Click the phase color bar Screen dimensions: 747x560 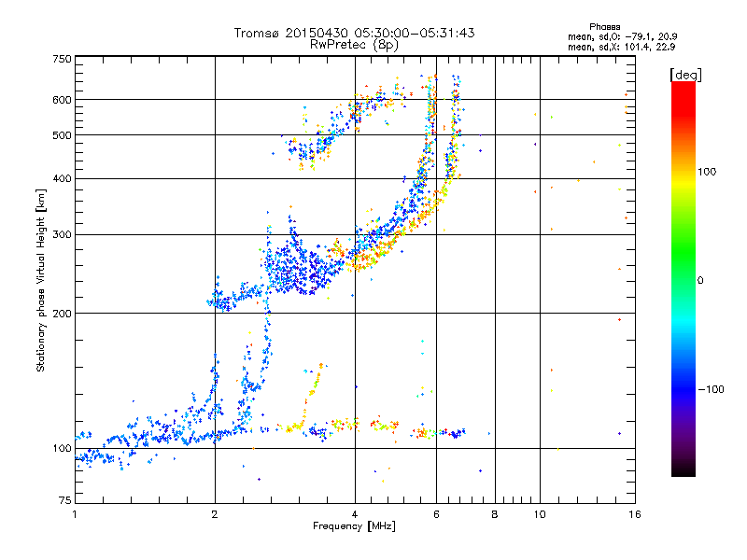tap(684, 278)
